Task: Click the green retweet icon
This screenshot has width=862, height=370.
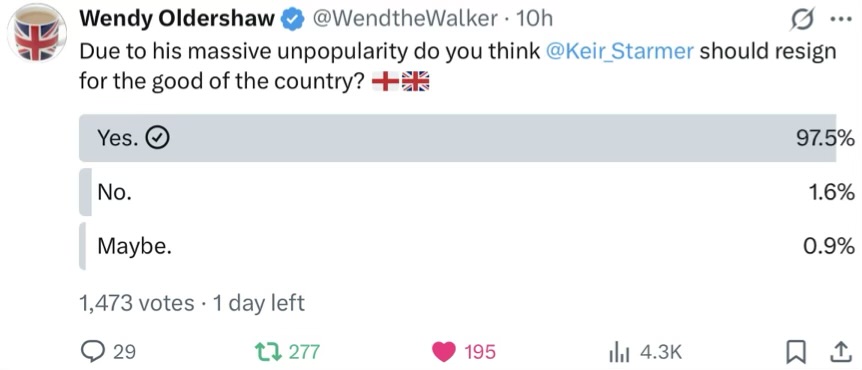Action: point(266,351)
